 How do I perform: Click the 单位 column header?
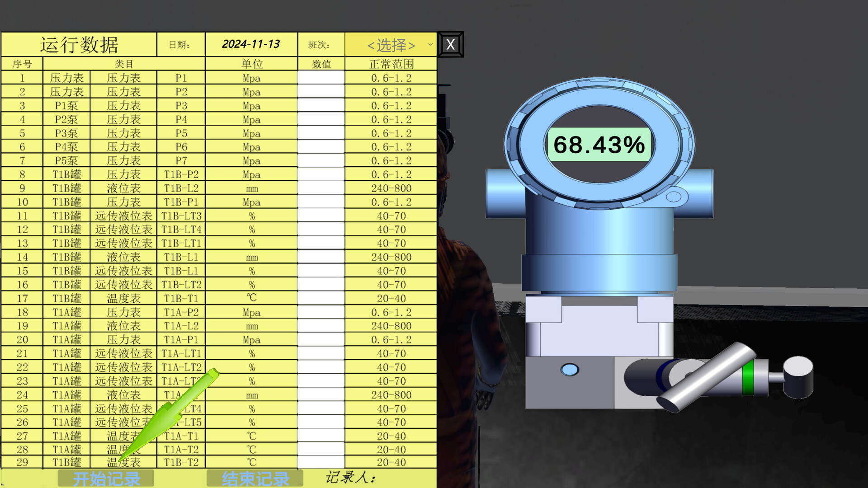[x=251, y=63]
